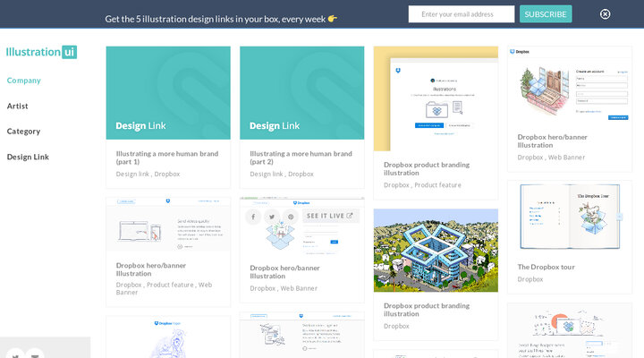
Task: Click the Dropbox tag under part 2 card
Action: [301, 174]
